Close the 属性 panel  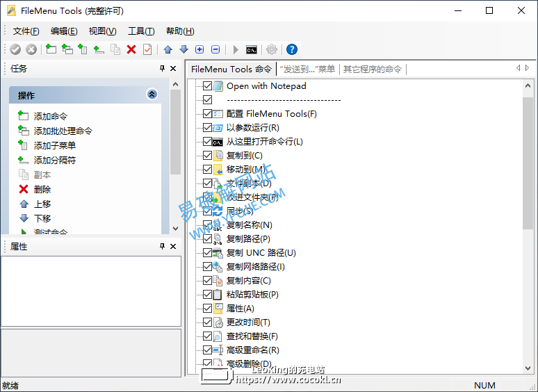(173, 246)
